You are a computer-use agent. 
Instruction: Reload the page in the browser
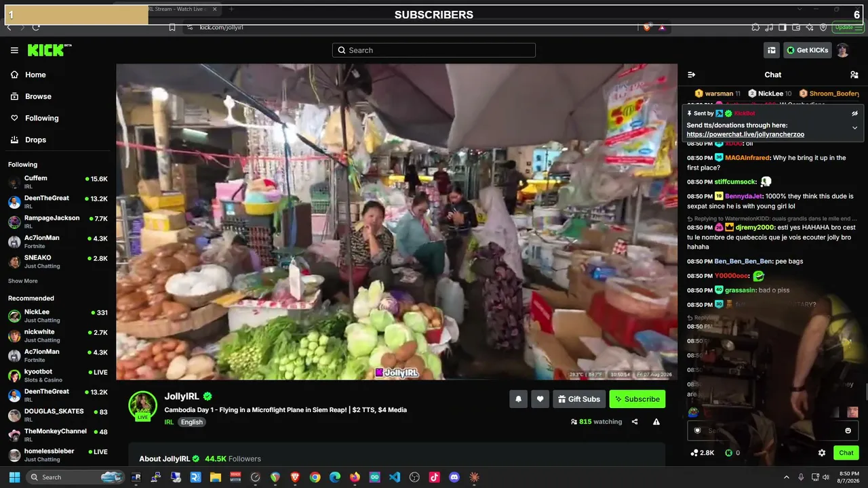coord(36,27)
